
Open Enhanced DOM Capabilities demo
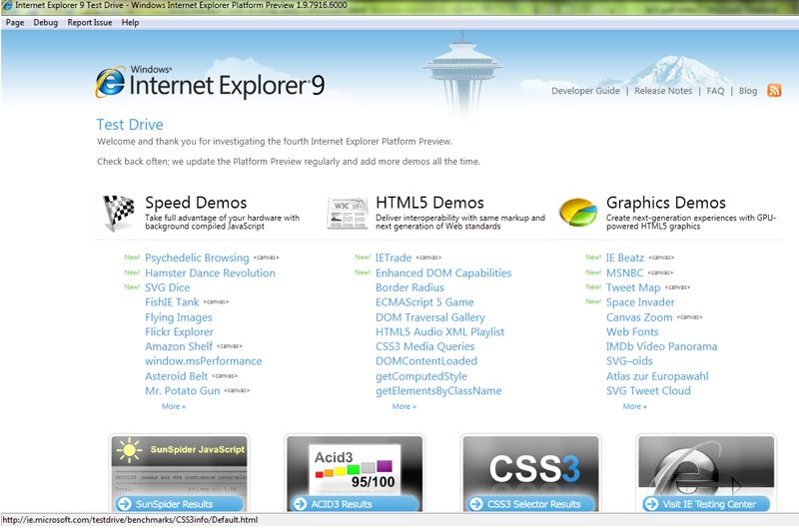coord(443,272)
